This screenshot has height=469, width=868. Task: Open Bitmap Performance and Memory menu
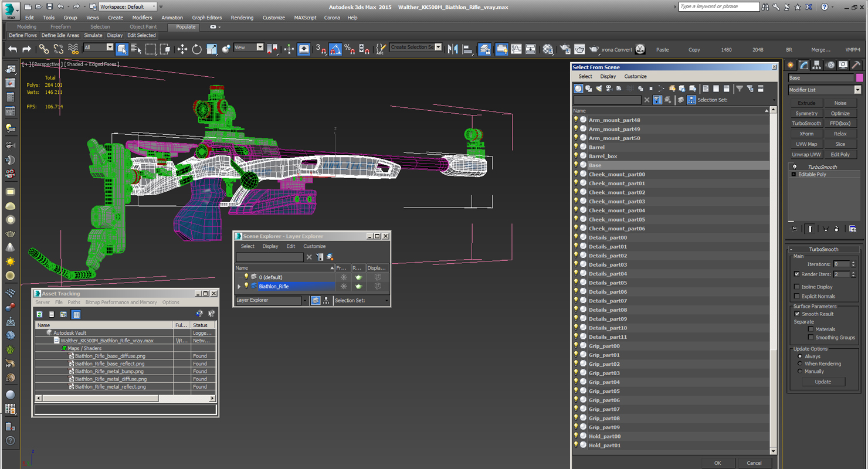pos(121,303)
